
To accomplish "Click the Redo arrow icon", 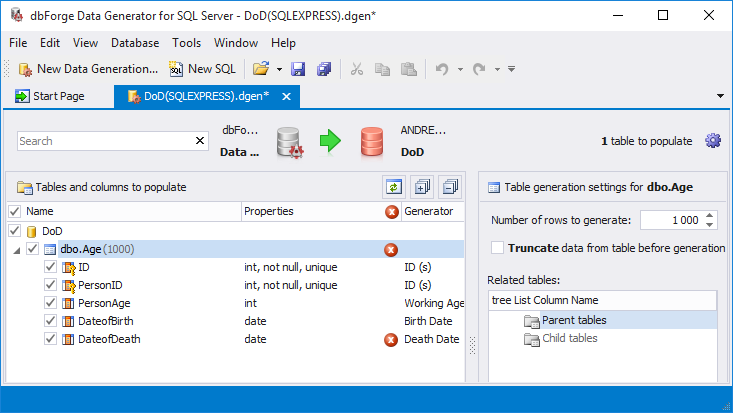I will click(x=479, y=69).
